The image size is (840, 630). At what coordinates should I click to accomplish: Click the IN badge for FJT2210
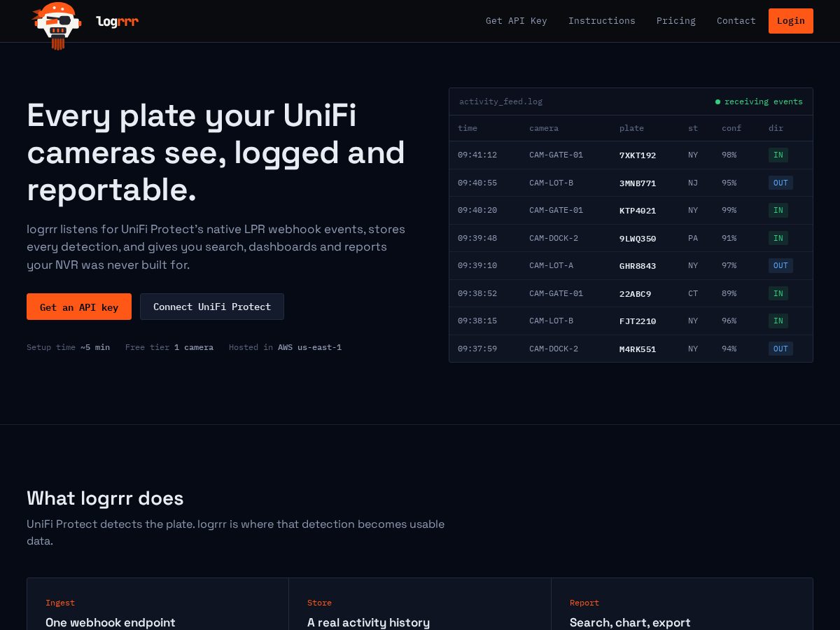tap(778, 321)
